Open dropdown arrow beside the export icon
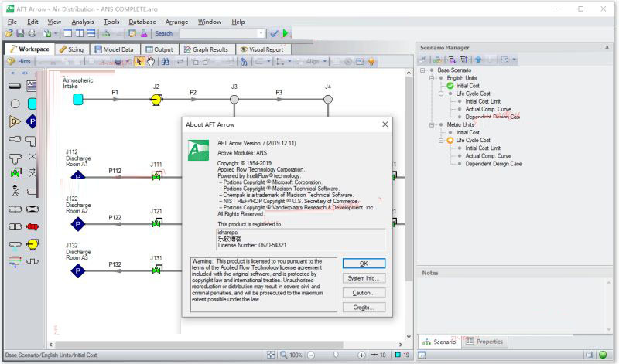 (x=56, y=33)
